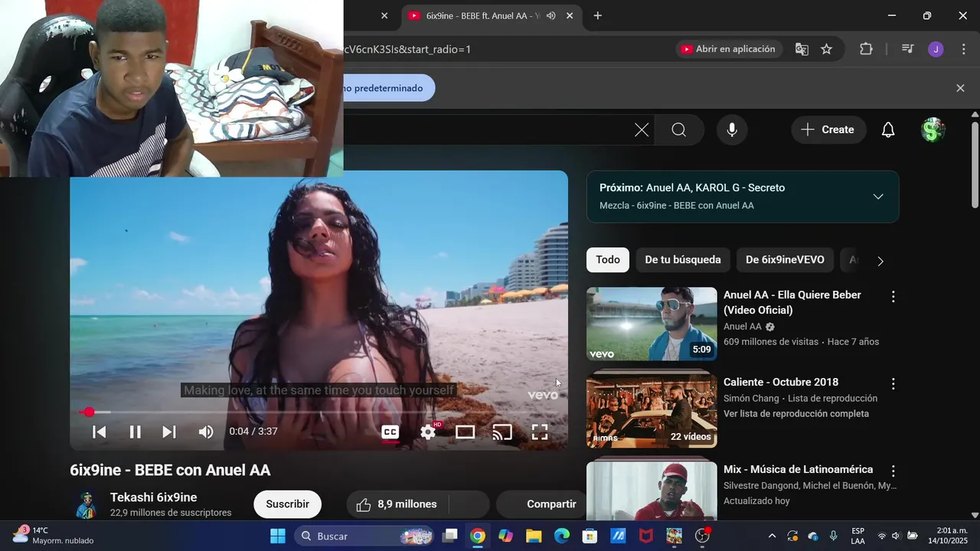This screenshot has height=551, width=980.
Task: Like the video showing 8,9 millones
Action: [397, 504]
